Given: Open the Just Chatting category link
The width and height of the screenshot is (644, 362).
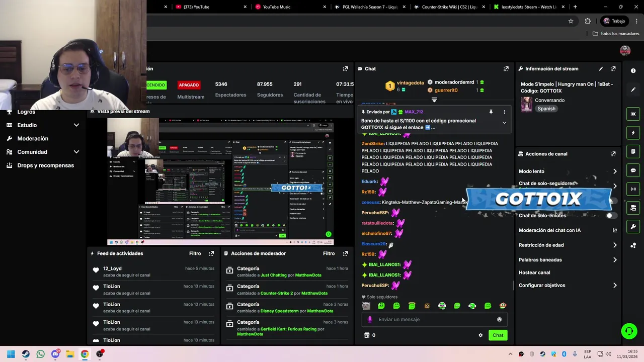Looking at the screenshot, I should [x=274, y=276].
